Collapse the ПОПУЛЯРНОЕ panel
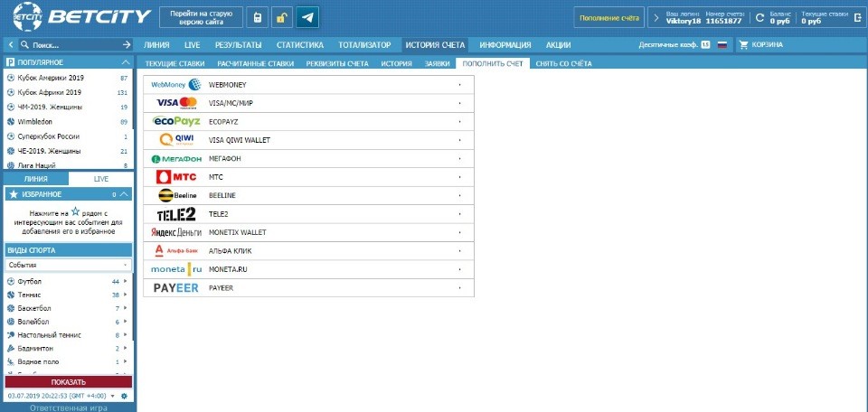The width and height of the screenshot is (868, 412). [126, 62]
